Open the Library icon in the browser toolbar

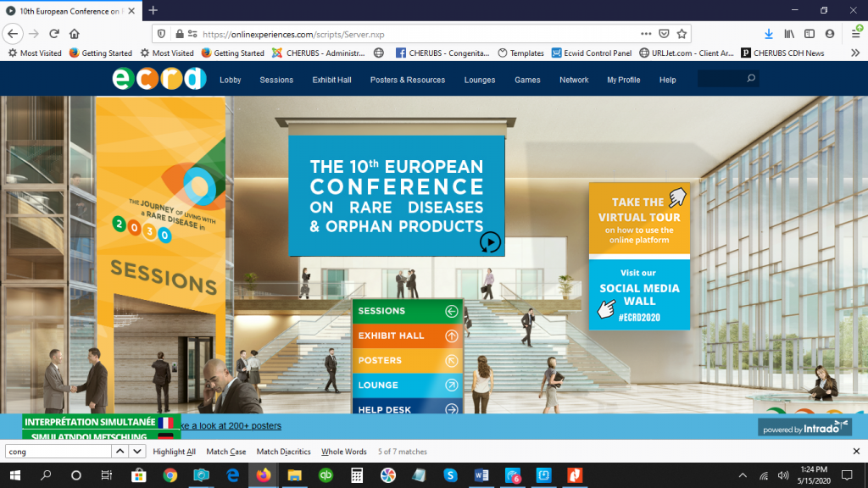[790, 34]
